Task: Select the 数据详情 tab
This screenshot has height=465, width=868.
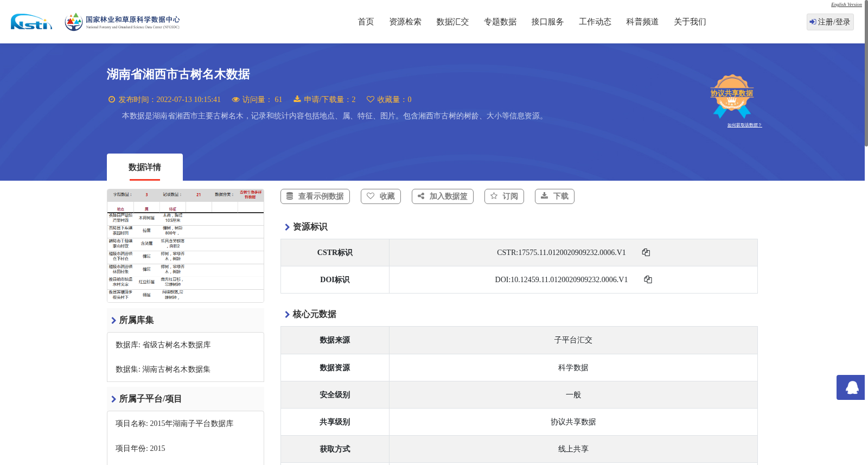Action: coord(145,167)
